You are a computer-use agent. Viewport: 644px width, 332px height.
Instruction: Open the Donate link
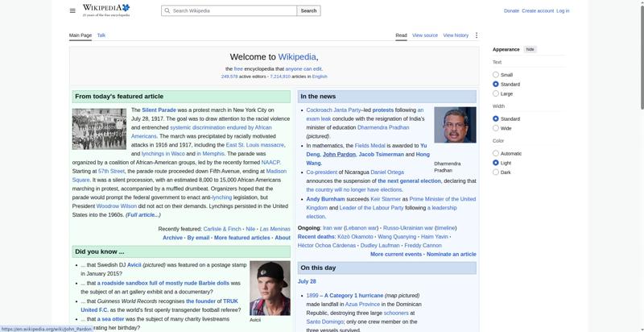[511, 10]
